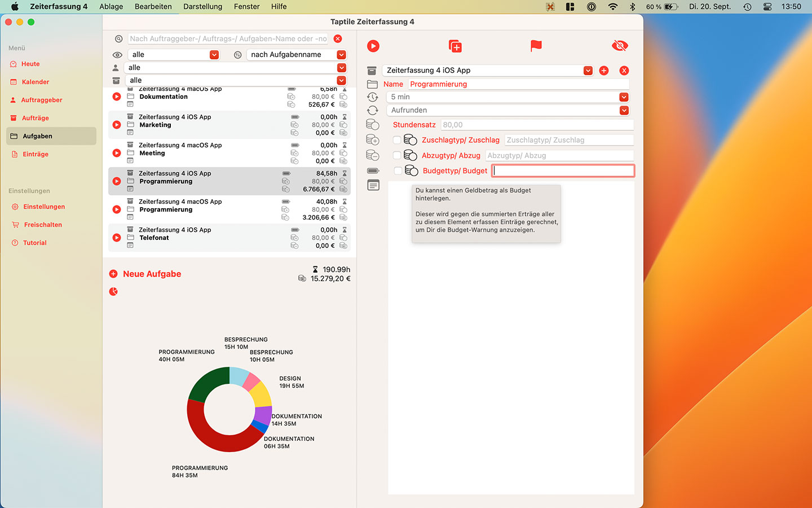This screenshot has height=508, width=812.
Task: Open the 5 min interval dropdown
Action: [507, 97]
